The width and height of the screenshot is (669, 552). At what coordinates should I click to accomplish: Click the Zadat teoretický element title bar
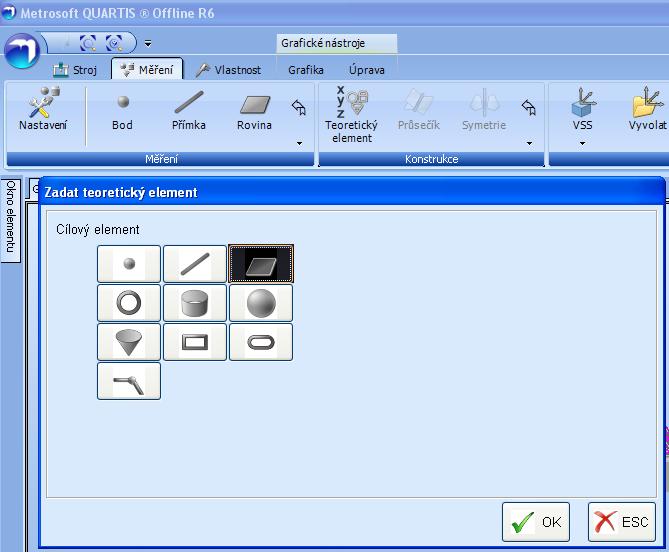(x=352, y=192)
